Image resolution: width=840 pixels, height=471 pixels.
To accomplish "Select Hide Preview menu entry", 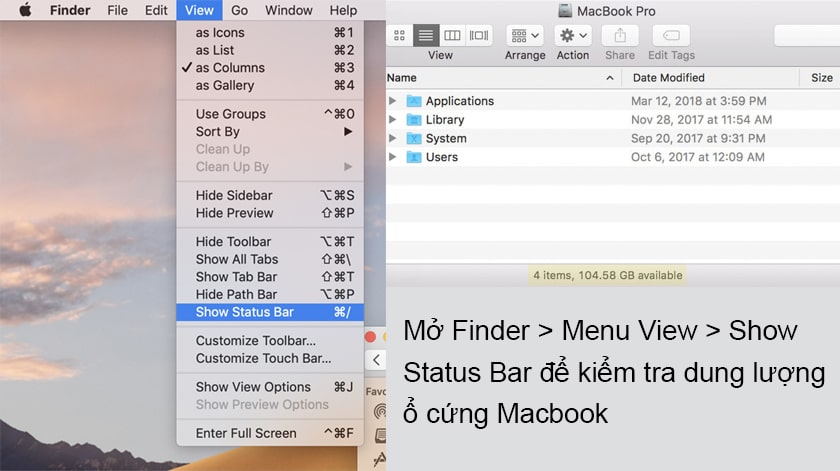I will click(x=270, y=213).
